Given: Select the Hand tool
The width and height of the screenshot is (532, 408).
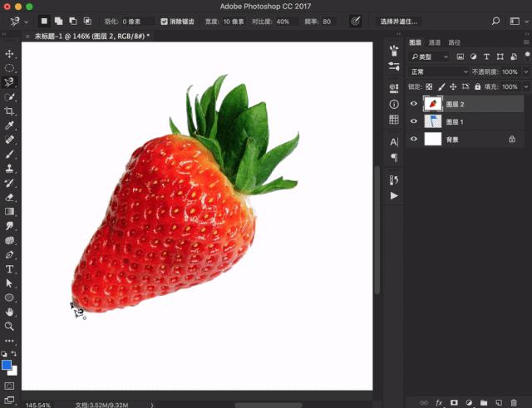Looking at the screenshot, I should pyautogui.click(x=10, y=312).
